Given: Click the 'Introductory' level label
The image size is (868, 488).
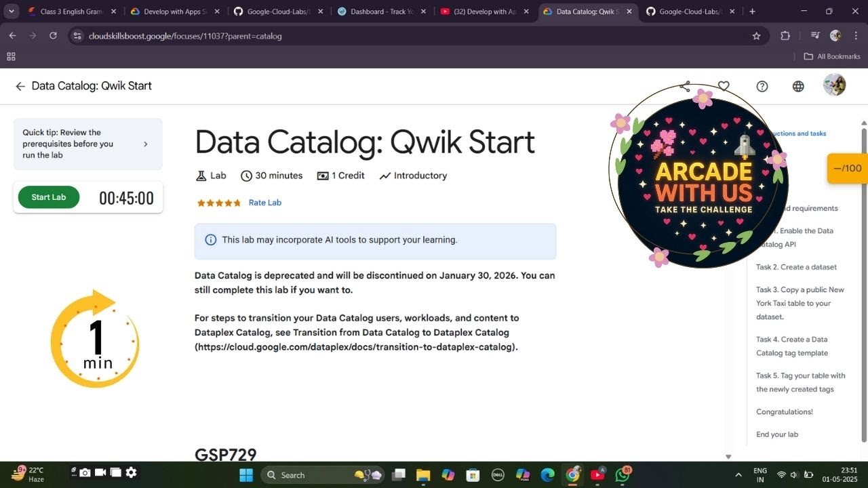Looking at the screenshot, I should point(413,176).
